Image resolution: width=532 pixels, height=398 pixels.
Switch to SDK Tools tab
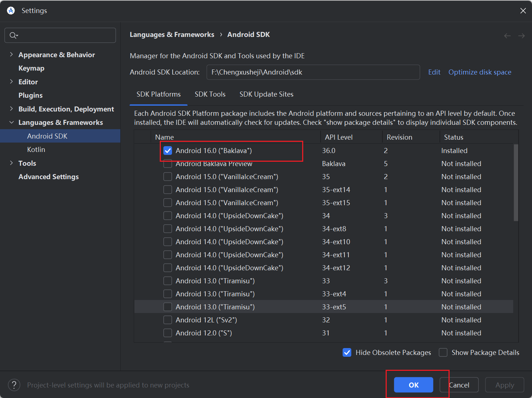pos(210,94)
